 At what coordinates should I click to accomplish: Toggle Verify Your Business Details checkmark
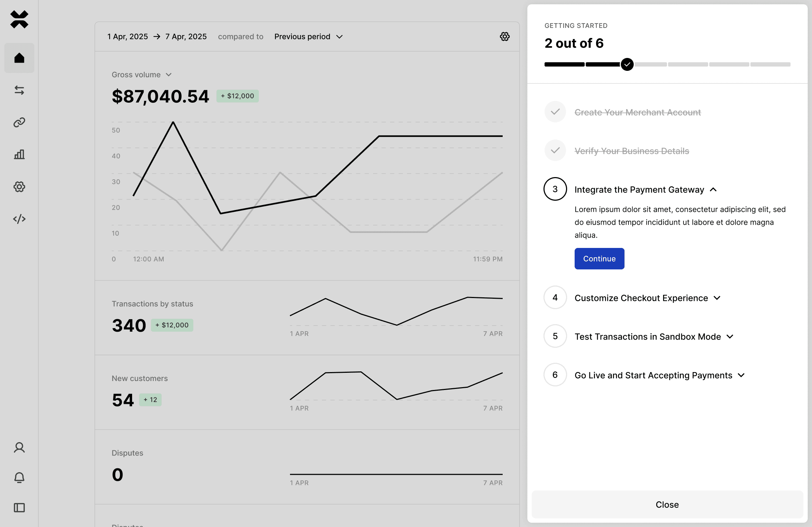[x=555, y=151]
